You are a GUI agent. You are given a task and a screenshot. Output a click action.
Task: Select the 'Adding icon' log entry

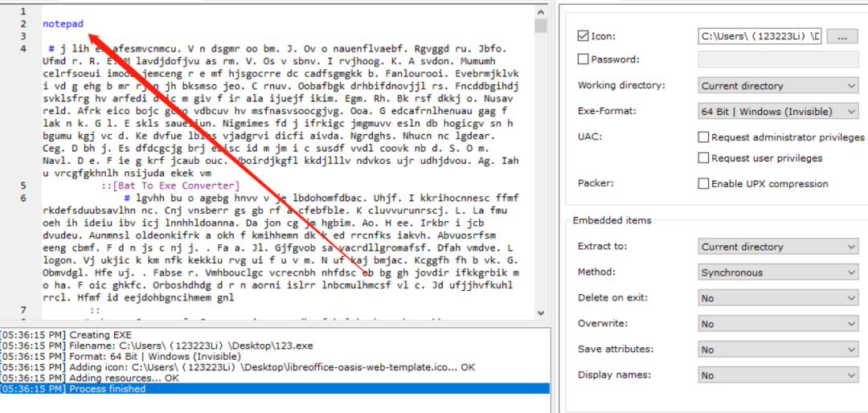[x=275, y=367]
